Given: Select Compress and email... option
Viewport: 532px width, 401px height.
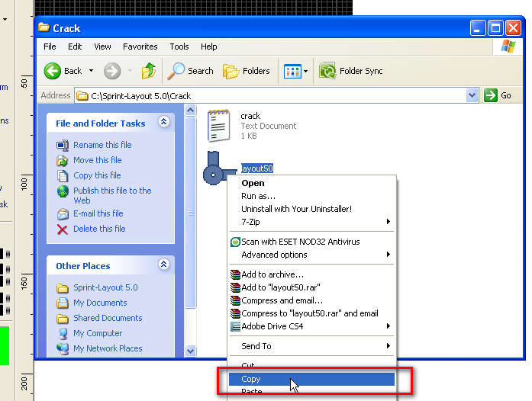Looking at the screenshot, I should (x=312, y=300).
